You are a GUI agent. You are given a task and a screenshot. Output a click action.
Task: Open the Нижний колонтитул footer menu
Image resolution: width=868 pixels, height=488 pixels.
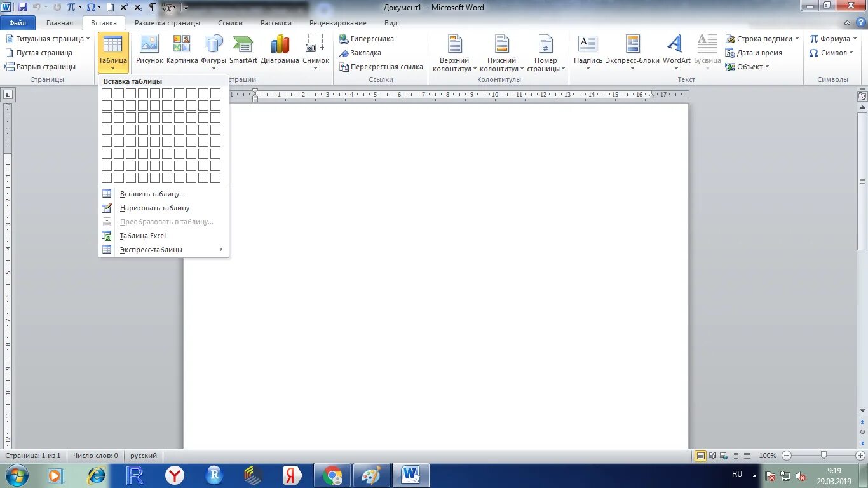point(501,53)
